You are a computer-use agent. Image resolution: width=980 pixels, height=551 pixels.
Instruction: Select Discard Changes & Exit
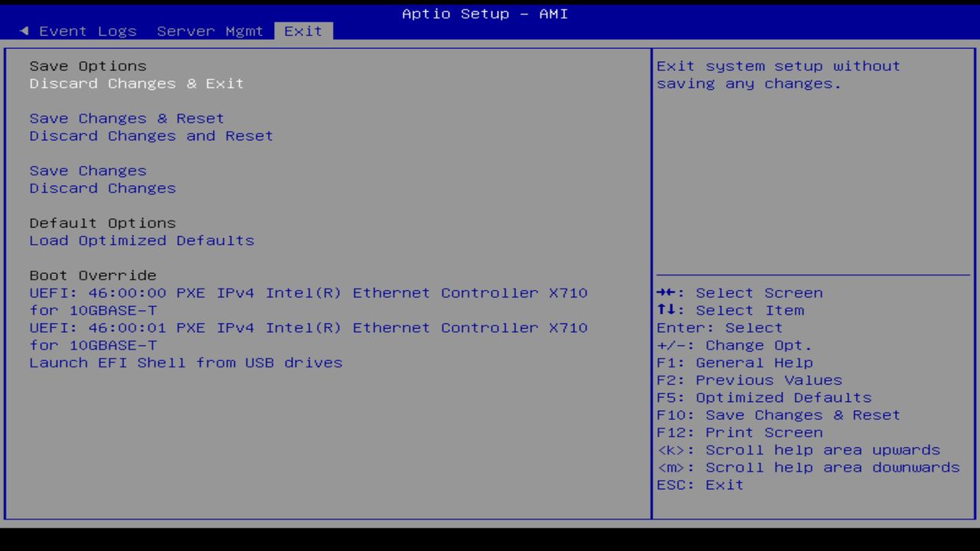(x=136, y=83)
